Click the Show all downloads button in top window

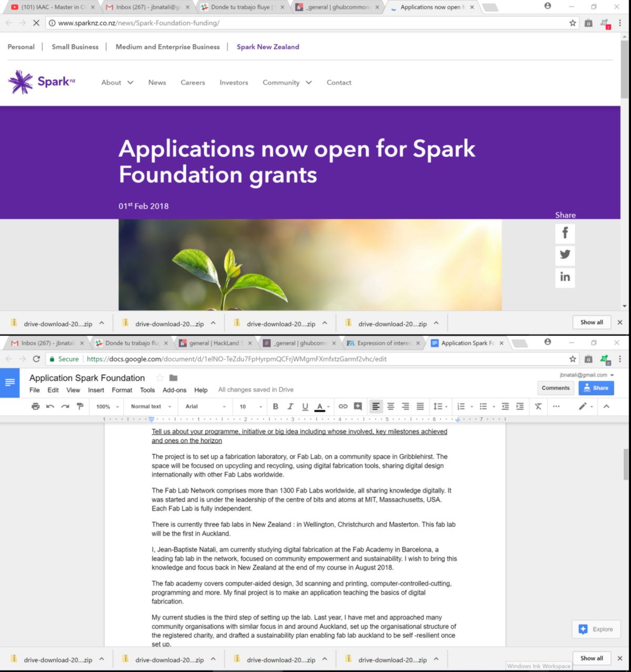[592, 322]
